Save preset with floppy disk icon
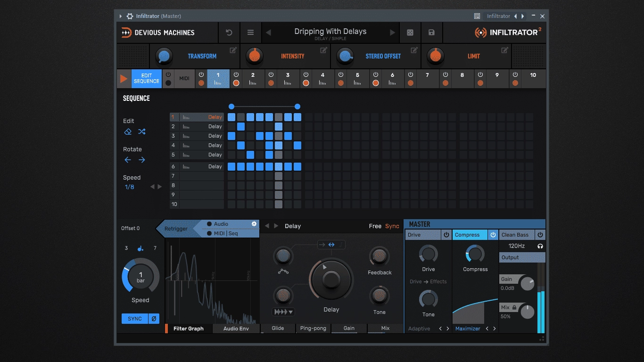The width and height of the screenshot is (644, 362). [431, 33]
